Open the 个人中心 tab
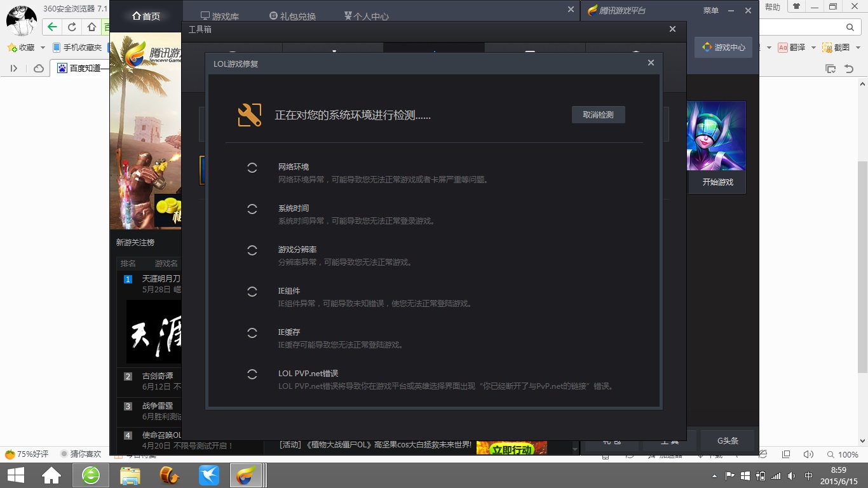The height and width of the screenshot is (488, 868). click(367, 17)
